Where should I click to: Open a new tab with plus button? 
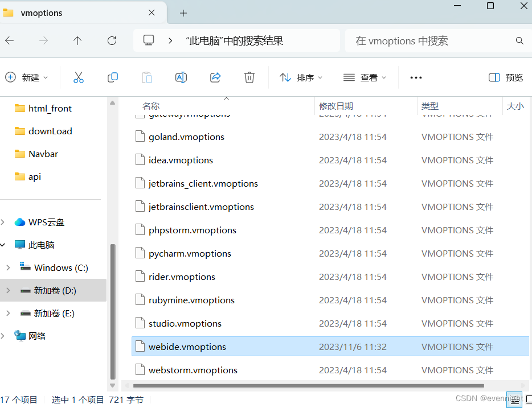click(183, 13)
